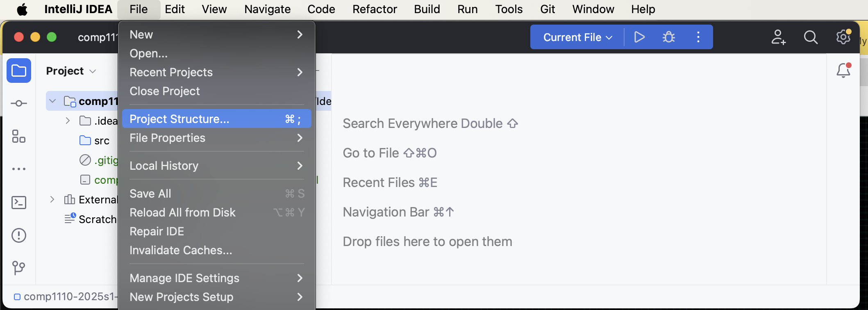
Task: Open IDE settings gear icon
Action: (x=843, y=37)
